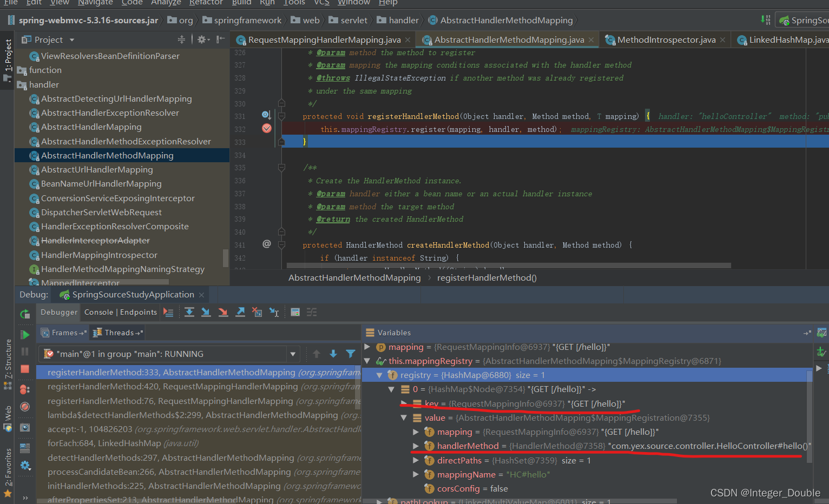Resume program with green play icon
This screenshot has width=829, height=504.
tap(25, 335)
